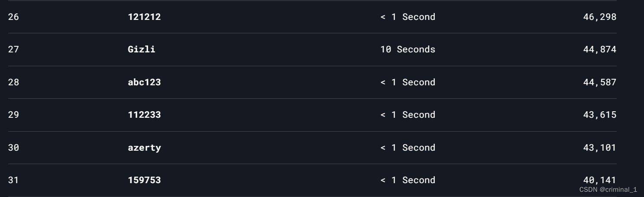This screenshot has height=197, width=644.
Task: Click the count value 43,615
Action: (599, 115)
